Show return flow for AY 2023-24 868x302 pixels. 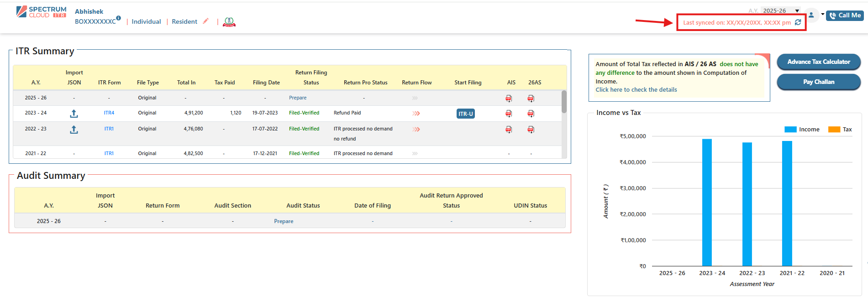pos(416,114)
